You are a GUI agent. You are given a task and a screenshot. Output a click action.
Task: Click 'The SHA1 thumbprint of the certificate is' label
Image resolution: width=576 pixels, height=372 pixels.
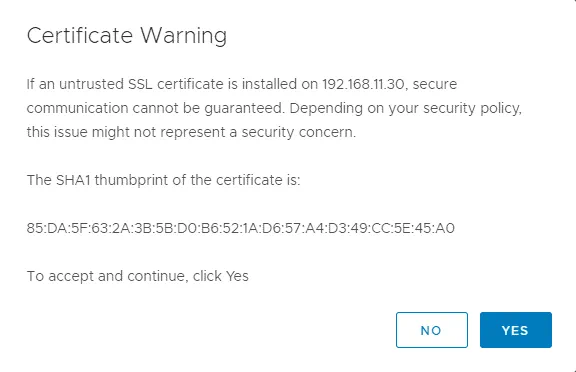point(163,180)
